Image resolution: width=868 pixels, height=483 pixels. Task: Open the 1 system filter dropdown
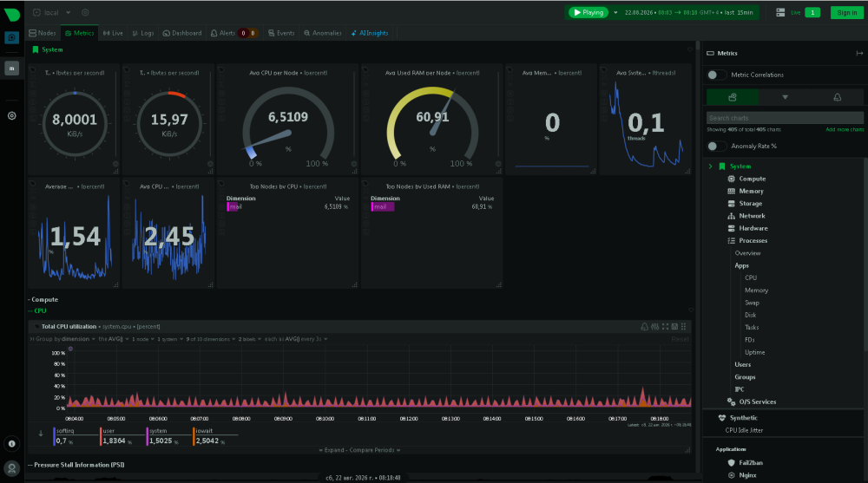click(x=170, y=339)
